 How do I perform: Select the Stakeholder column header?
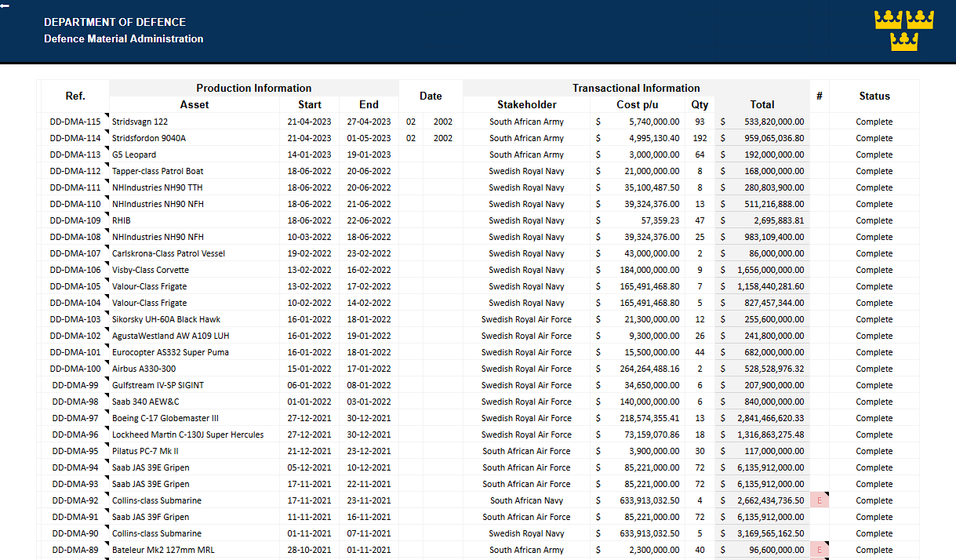coord(527,104)
